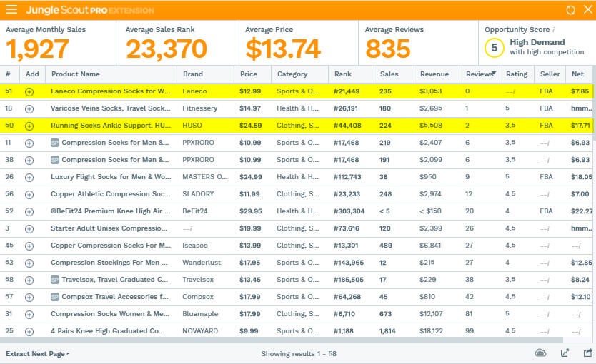Select rank value '#303,304'
596x364 pixels.
coord(349,211)
